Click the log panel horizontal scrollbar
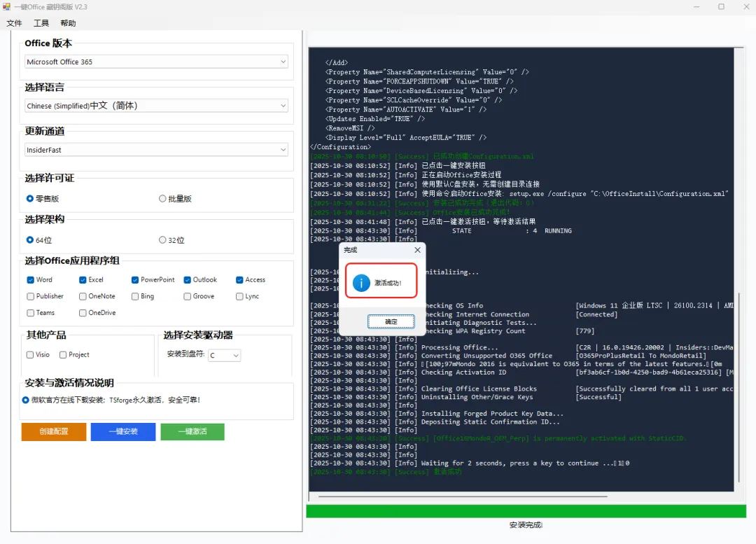Screen dimensions: 756x544 (x=462, y=496)
